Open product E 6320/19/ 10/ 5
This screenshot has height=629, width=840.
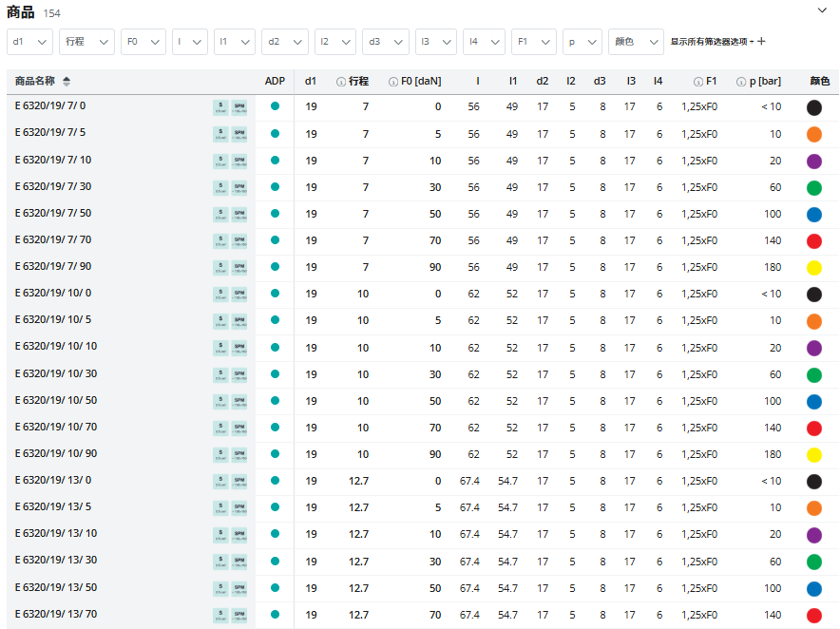[53, 320]
